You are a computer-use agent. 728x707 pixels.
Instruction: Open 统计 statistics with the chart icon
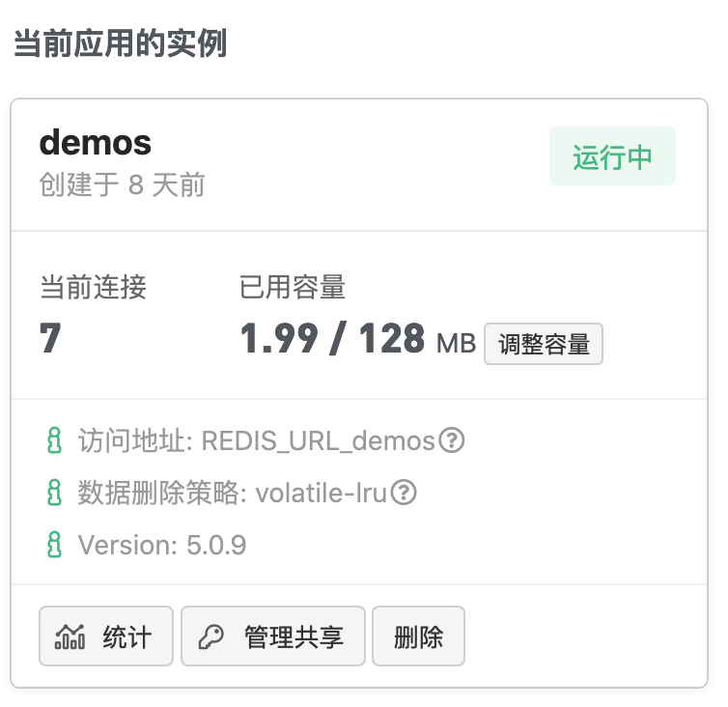(106, 636)
